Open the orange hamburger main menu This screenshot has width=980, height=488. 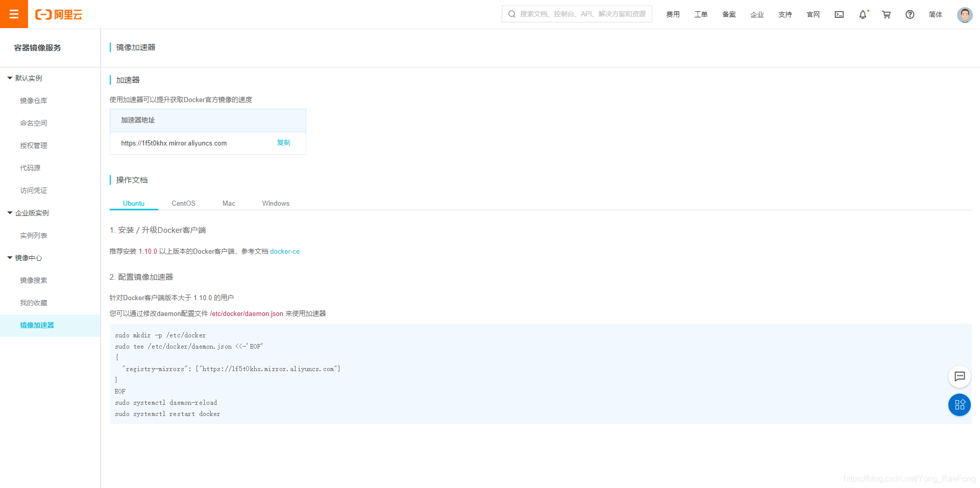tap(14, 14)
